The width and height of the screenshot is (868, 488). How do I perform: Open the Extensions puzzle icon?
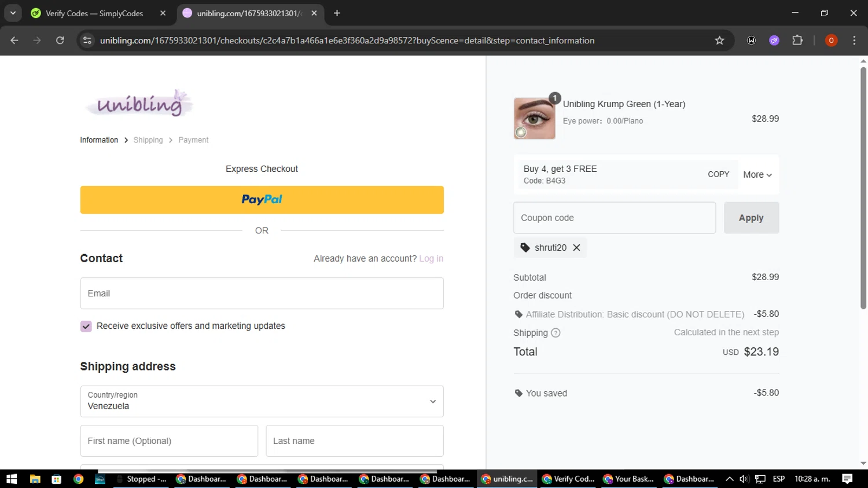coord(797,41)
